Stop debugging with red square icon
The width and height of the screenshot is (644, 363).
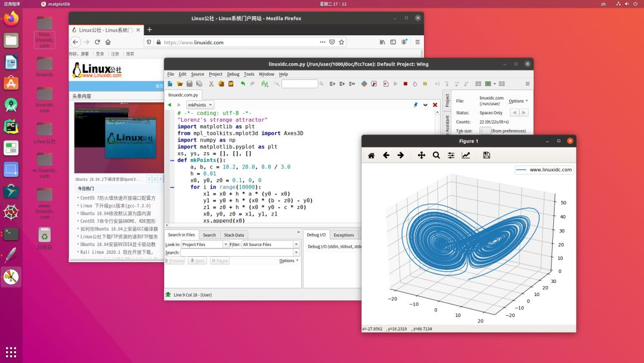(x=405, y=84)
